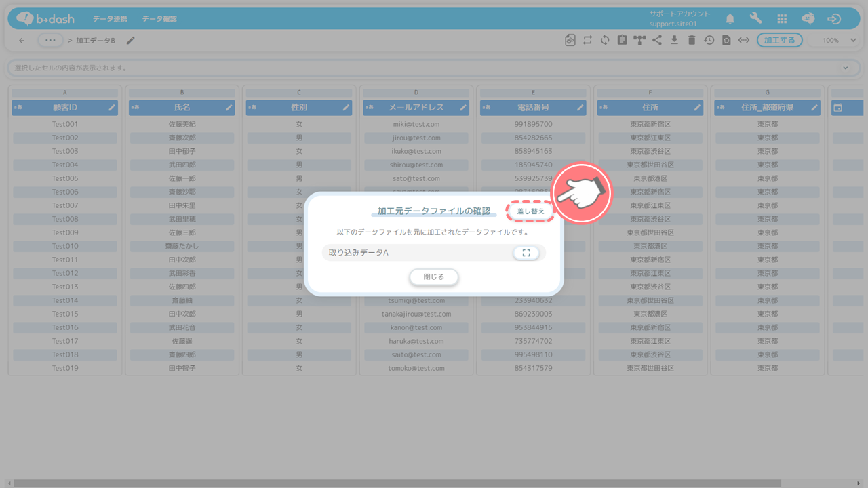Click the 加工する button
The image size is (868, 488).
click(x=779, y=40)
